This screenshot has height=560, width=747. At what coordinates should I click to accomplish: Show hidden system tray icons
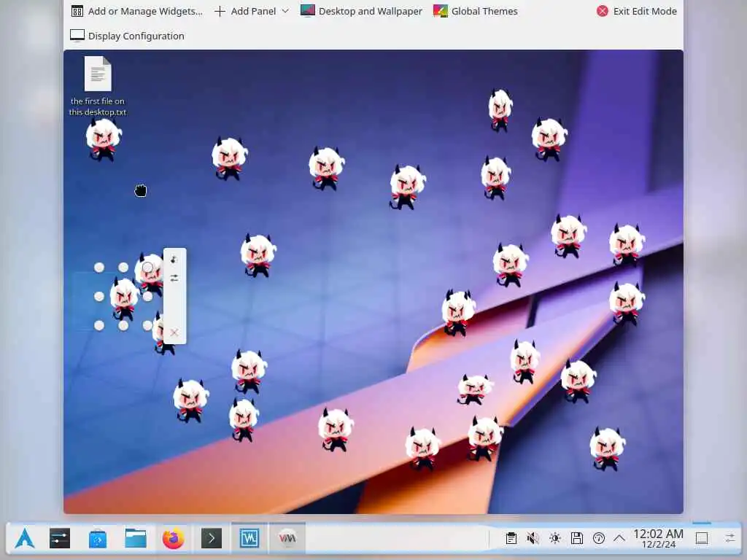[619, 539]
